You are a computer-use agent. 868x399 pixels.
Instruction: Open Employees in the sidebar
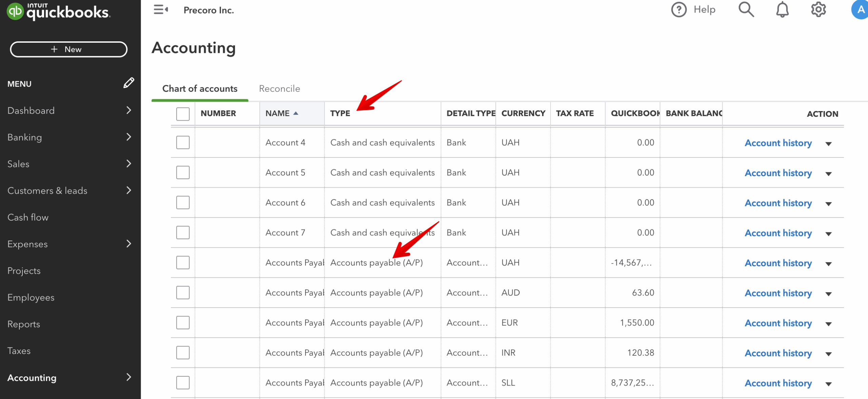pos(31,297)
